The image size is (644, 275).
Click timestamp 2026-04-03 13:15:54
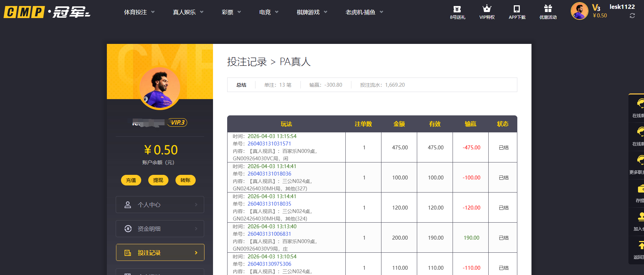tap(272, 136)
